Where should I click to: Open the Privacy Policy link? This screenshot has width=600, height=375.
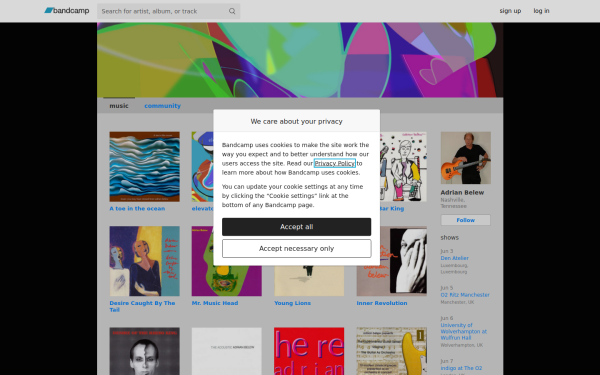click(334, 163)
